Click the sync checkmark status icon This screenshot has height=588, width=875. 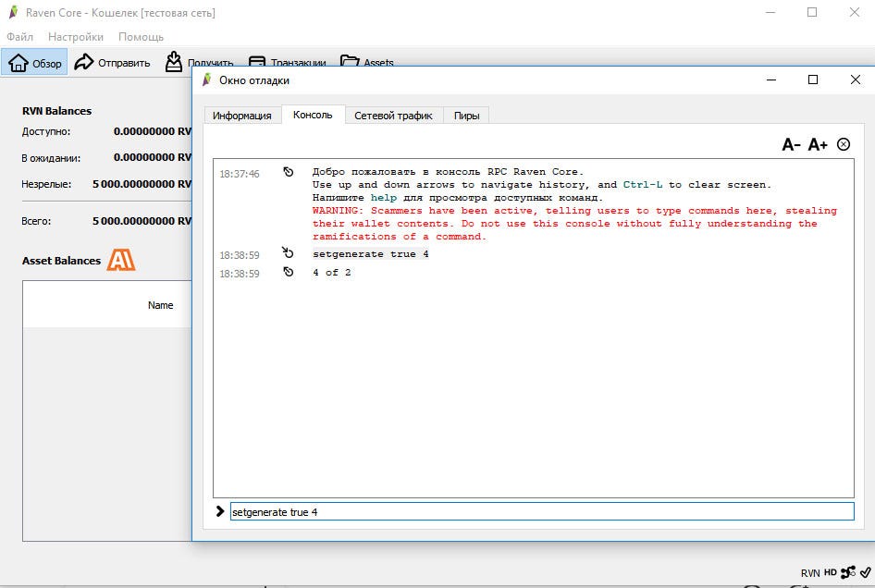coord(865,572)
